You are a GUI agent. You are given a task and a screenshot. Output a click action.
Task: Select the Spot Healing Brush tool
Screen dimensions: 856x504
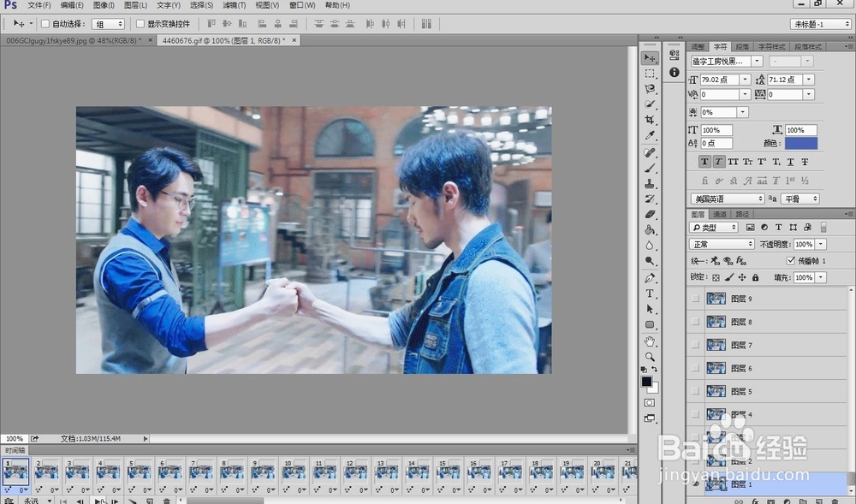coord(649,152)
